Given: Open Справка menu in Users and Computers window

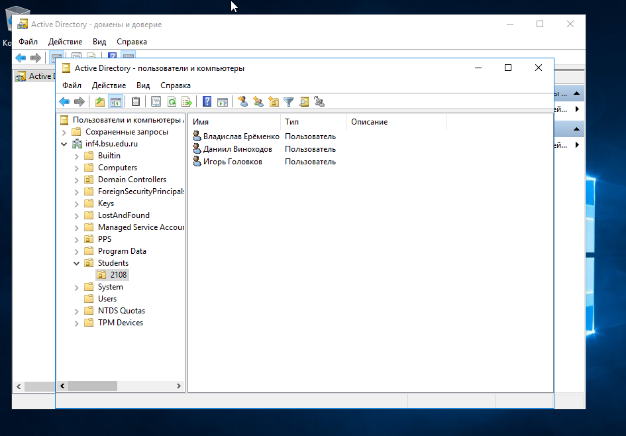Looking at the screenshot, I should point(175,85).
